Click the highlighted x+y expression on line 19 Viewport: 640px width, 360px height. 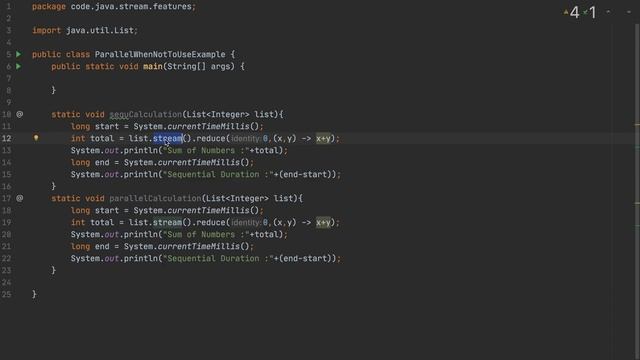323,222
